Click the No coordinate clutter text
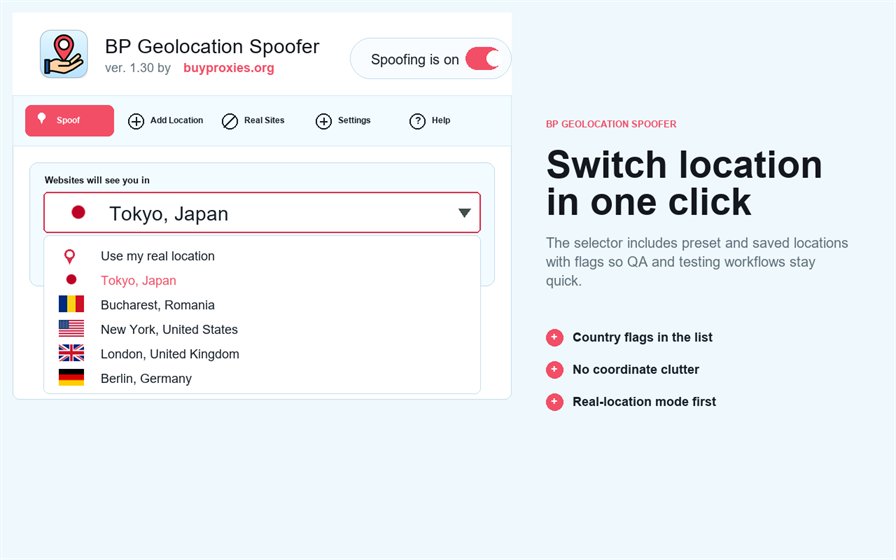The width and height of the screenshot is (896, 560). [636, 369]
